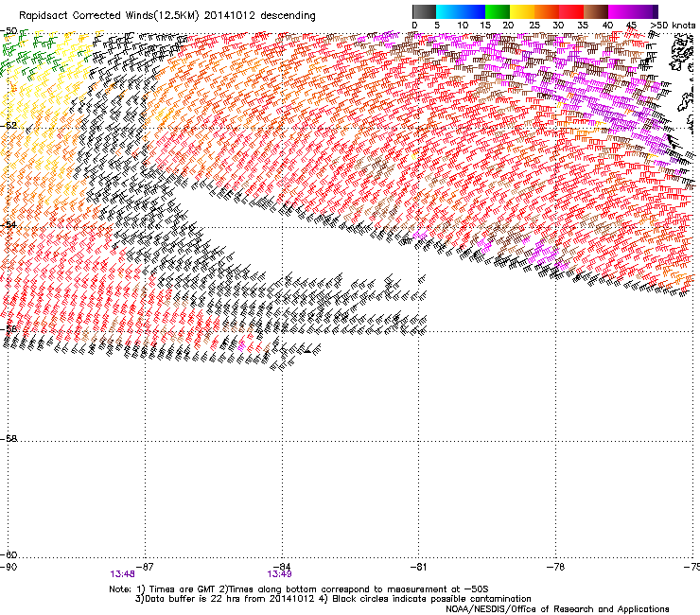Click the yellow 20-25 knots legend swatch
700x615 pixels.
(x=522, y=11)
